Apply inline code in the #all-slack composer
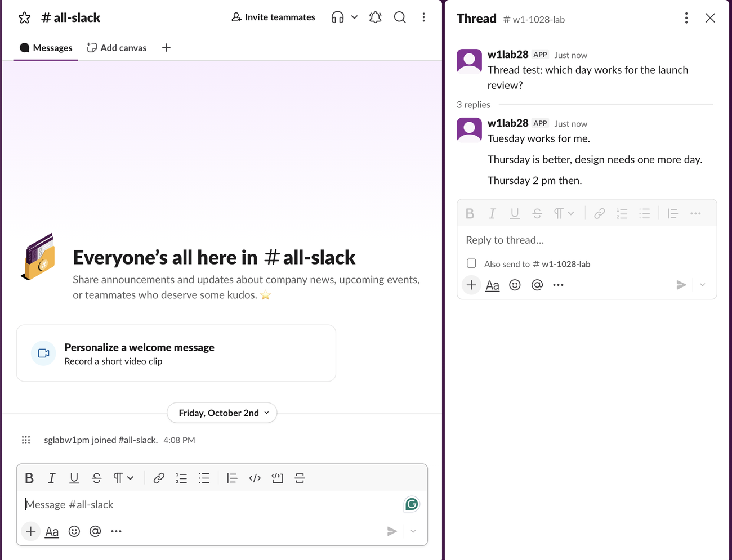732x560 pixels. [255, 478]
